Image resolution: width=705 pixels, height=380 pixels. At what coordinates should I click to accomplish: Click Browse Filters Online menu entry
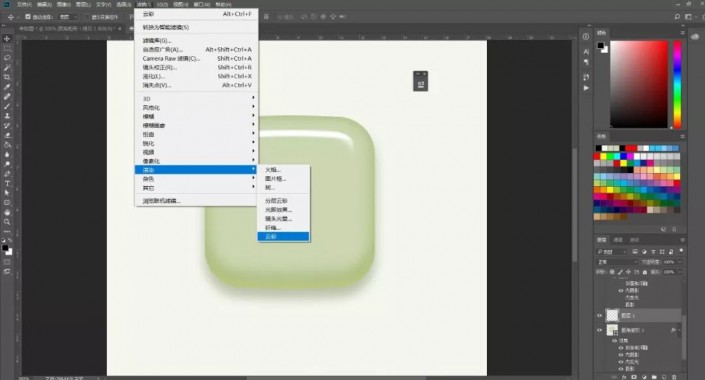click(x=196, y=201)
